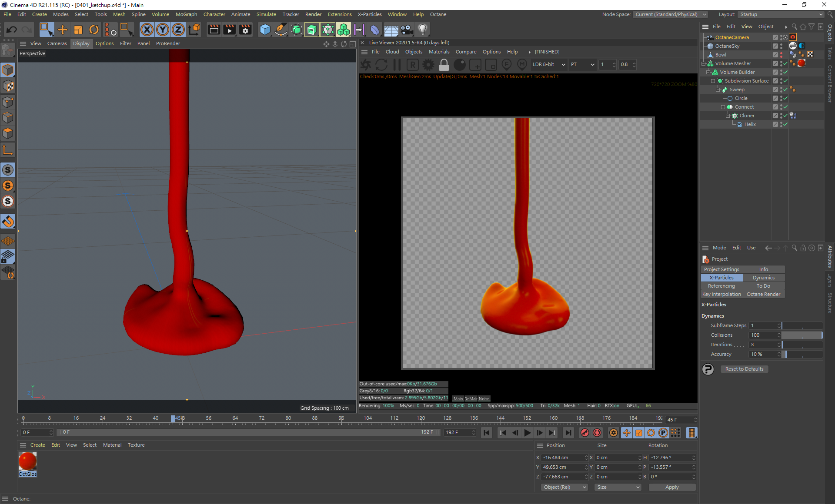Open the MoGraph menu

pos(186,14)
